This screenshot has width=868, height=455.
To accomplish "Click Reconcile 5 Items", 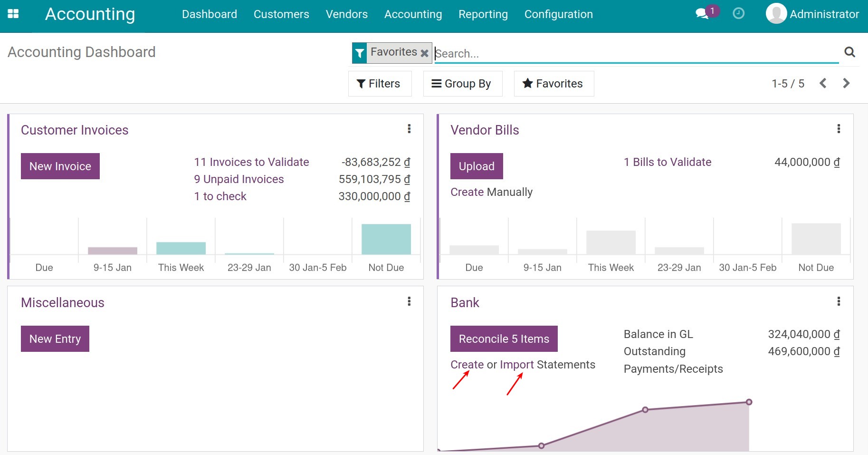I will click(504, 339).
